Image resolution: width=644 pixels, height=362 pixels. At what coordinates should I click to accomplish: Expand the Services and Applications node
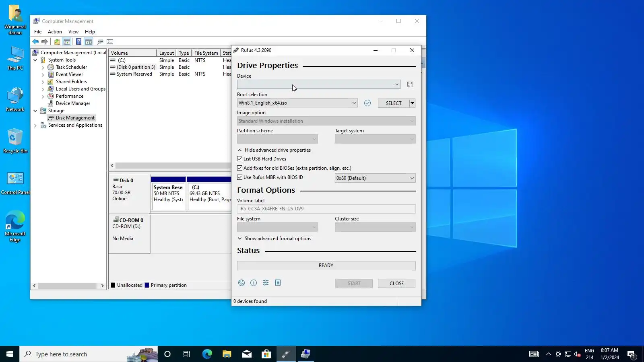tap(35, 125)
